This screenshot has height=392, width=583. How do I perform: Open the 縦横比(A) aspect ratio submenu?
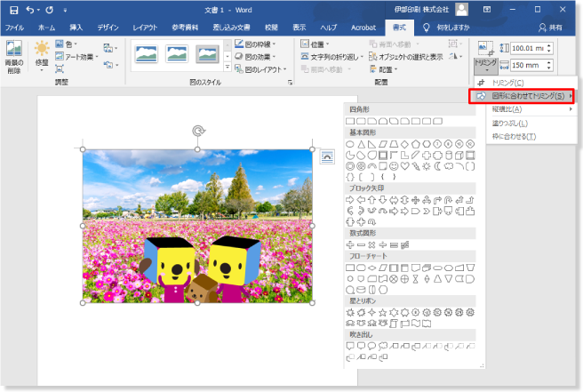(532, 109)
